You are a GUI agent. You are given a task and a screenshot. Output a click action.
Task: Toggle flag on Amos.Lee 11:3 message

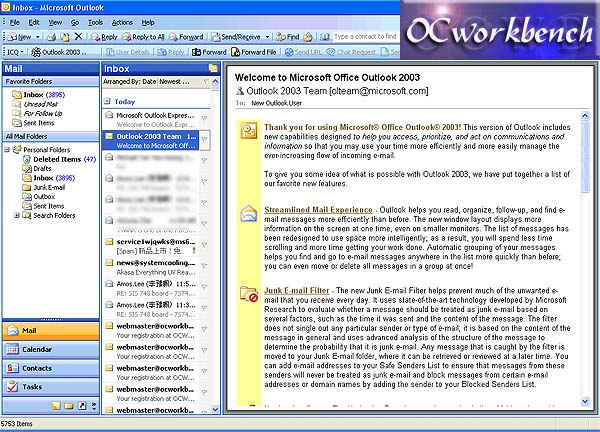point(204,308)
